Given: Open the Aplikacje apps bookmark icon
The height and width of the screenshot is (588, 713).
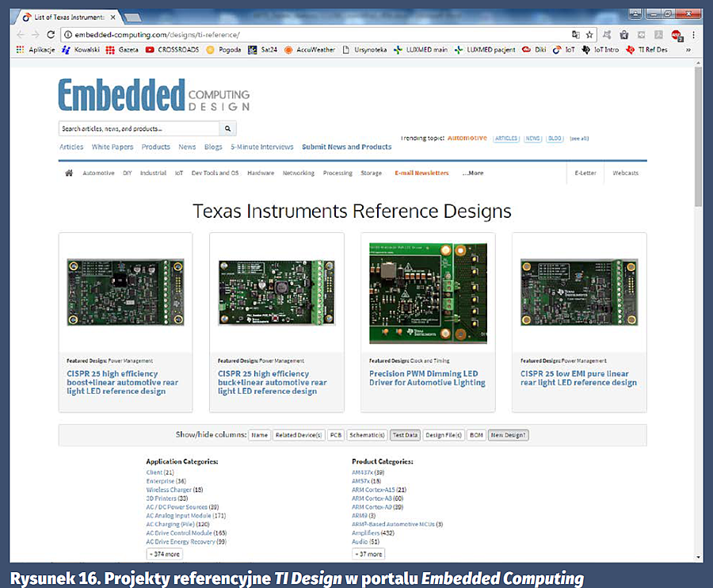Looking at the screenshot, I should pos(21,49).
